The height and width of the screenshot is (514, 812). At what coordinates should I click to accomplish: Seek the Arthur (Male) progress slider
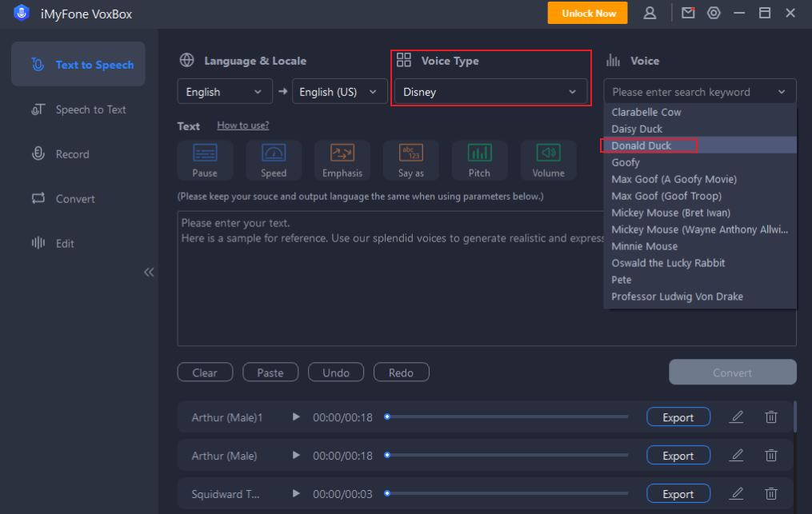[x=506, y=455]
